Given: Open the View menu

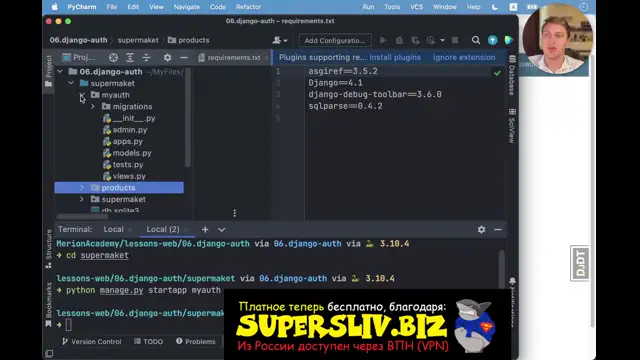Looking at the screenshot, I should [156, 7].
